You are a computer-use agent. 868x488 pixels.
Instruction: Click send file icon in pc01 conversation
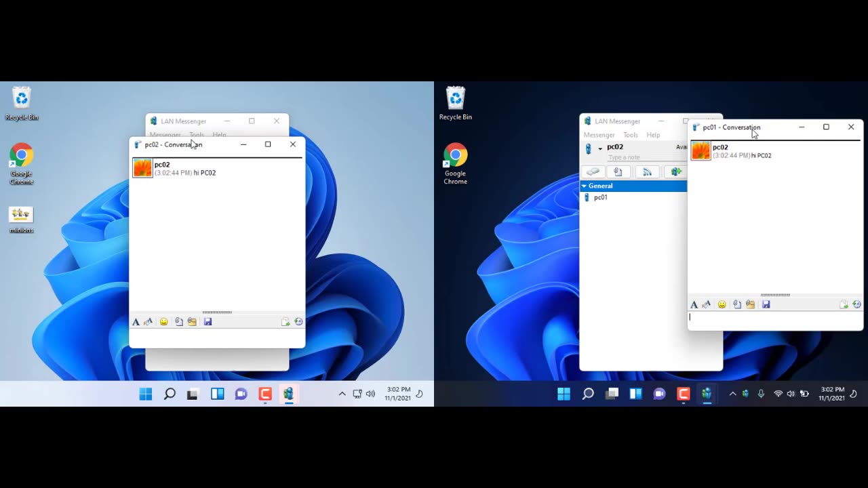point(737,305)
